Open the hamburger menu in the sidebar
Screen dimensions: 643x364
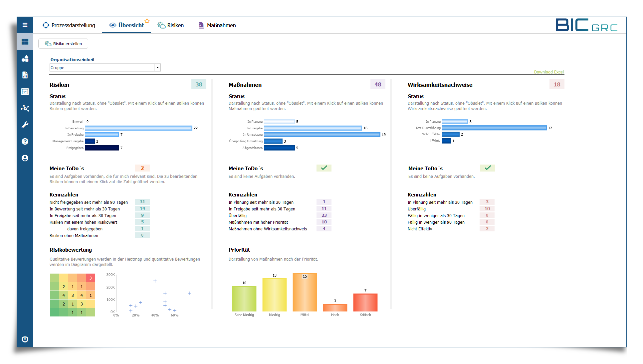click(25, 25)
